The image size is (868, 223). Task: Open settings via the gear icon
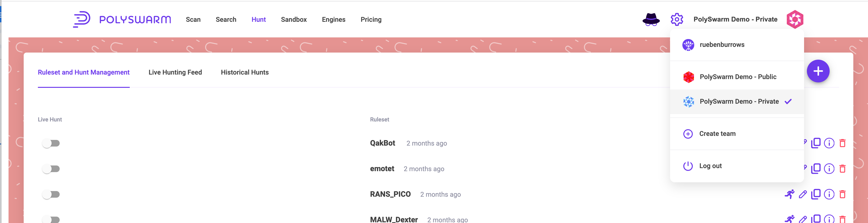pos(677,20)
